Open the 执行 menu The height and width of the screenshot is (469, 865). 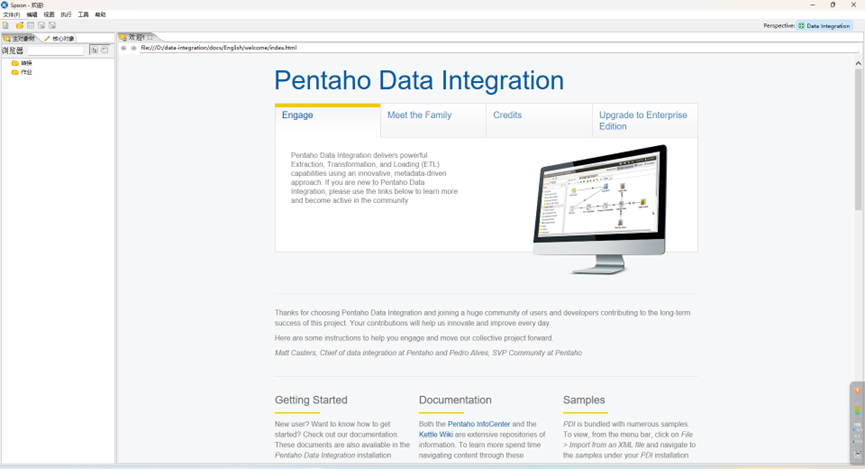click(x=66, y=14)
